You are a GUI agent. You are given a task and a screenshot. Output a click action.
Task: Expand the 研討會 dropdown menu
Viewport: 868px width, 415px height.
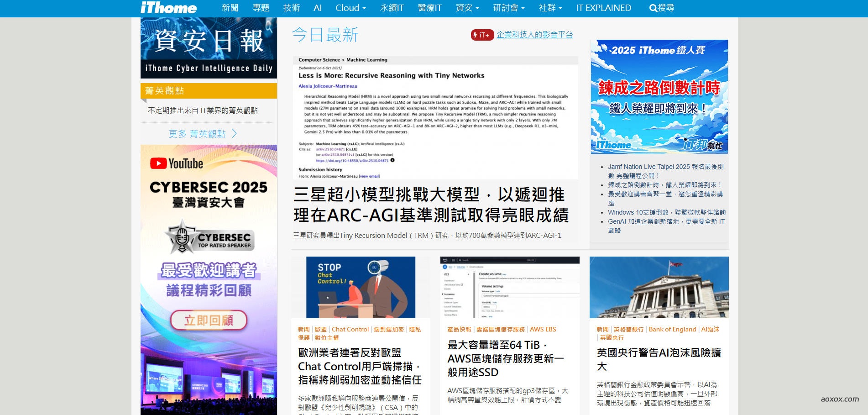click(x=508, y=8)
